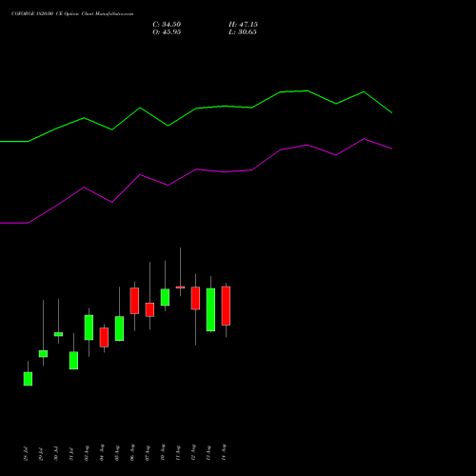Image resolution: width=476 pixels, height=476 pixels.
Task: Select the last red candlestick above 14 Aug
Action: [226, 306]
